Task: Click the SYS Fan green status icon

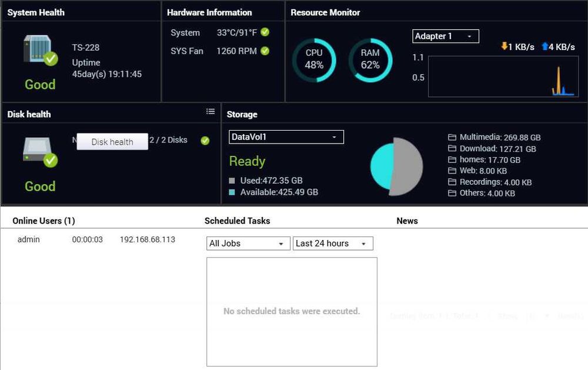Action: coord(265,51)
